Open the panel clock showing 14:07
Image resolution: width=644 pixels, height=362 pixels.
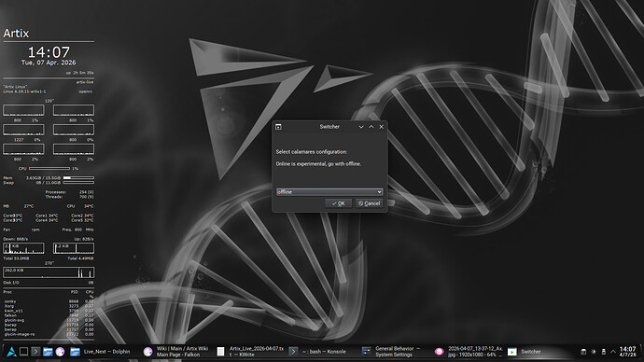pyautogui.click(x=627, y=352)
